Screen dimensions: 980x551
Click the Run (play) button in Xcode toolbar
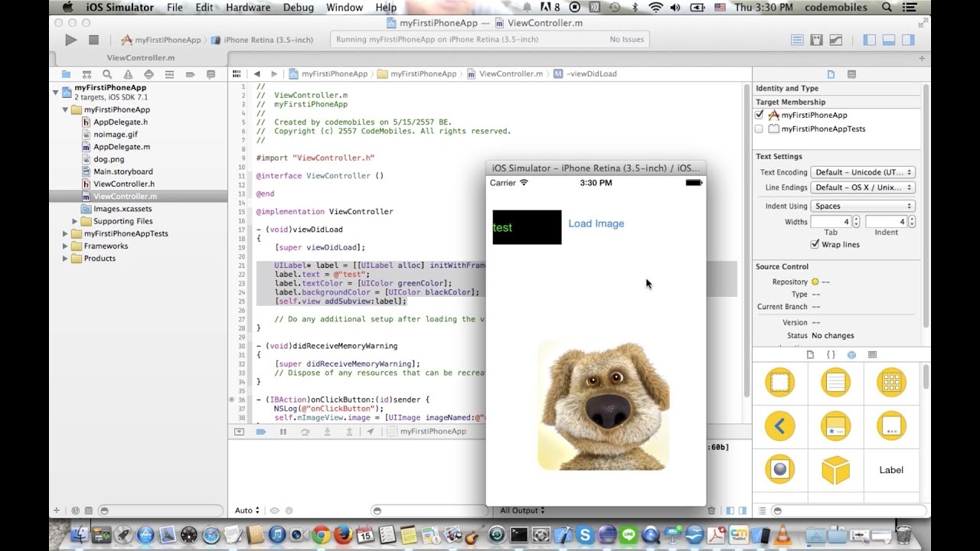point(70,40)
